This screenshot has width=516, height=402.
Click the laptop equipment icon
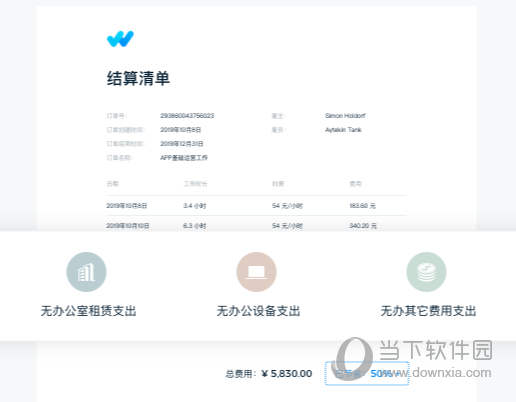point(256,272)
